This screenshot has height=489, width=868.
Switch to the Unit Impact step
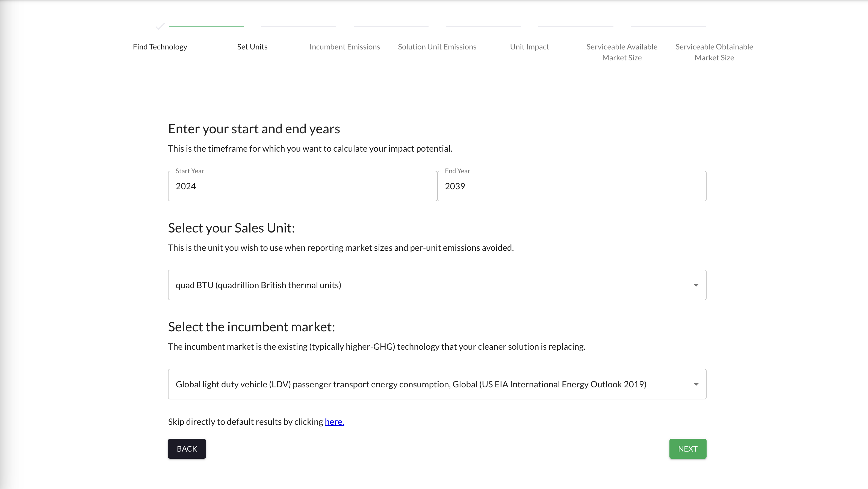pyautogui.click(x=529, y=47)
